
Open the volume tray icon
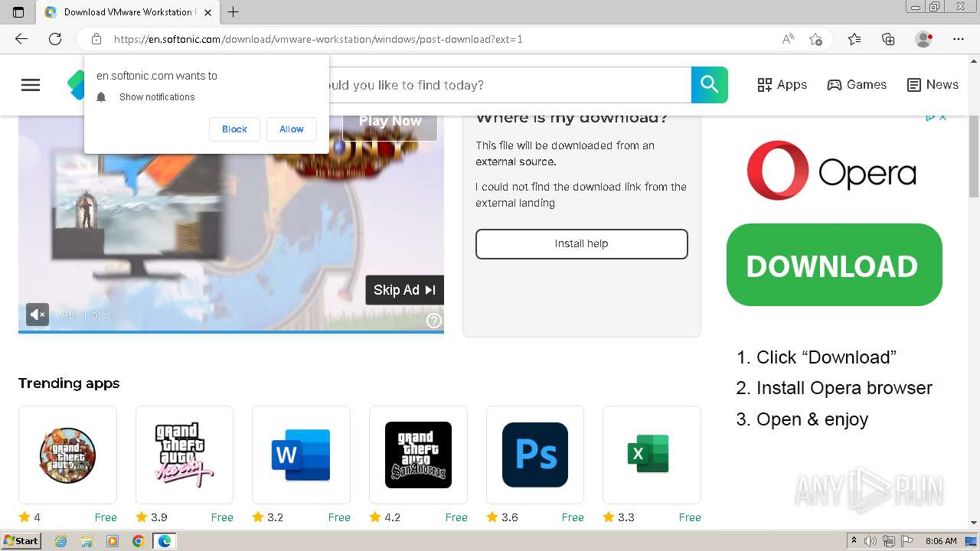871,541
